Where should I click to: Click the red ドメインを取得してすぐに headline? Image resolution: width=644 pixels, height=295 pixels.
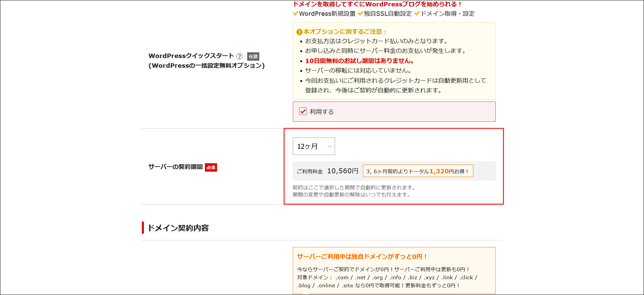[377, 4]
